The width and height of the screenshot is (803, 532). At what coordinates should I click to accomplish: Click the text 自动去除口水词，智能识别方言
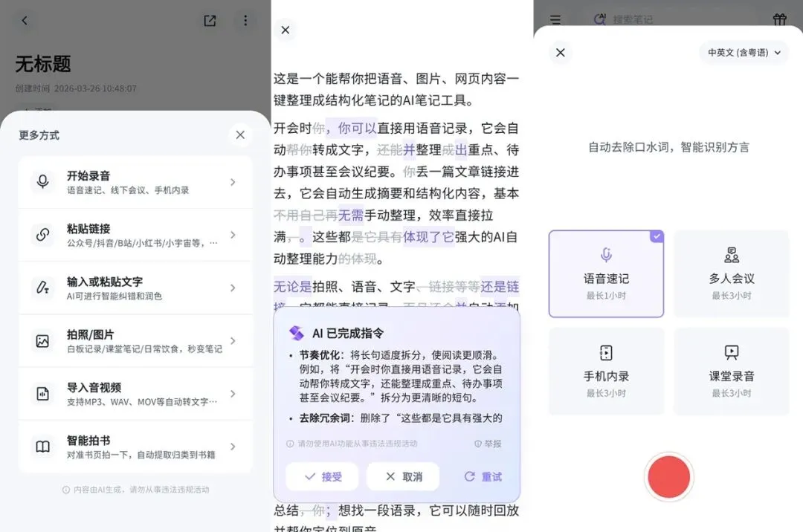coord(669,147)
